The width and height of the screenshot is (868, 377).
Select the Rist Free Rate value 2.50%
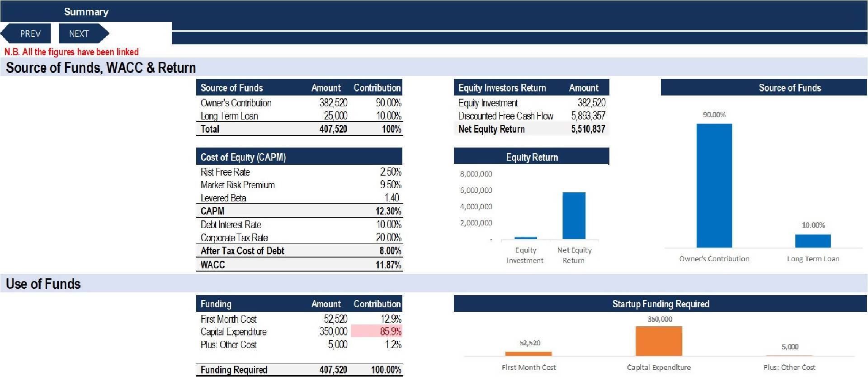point(390,172)
